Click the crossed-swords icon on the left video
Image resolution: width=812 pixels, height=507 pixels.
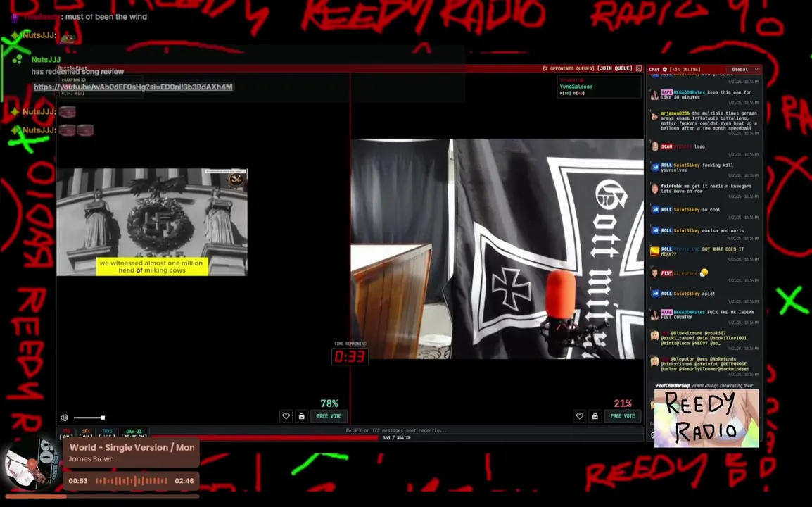tap(236, 180)
